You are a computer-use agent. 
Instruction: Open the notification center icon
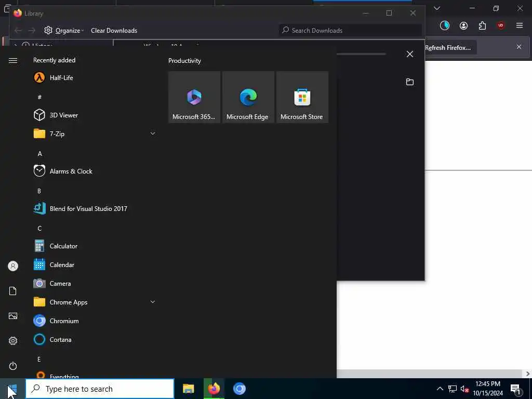[516, 389]
